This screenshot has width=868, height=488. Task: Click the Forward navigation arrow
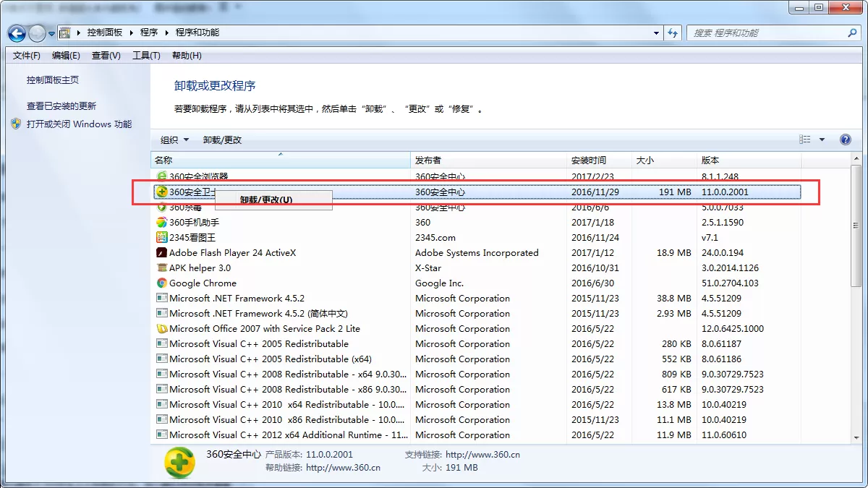[x=38, y=33]
